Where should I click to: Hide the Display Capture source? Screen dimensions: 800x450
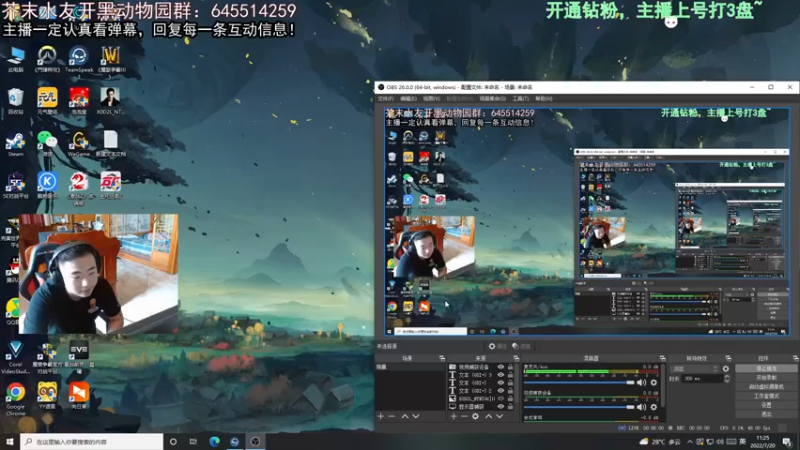tap(501, 407)
